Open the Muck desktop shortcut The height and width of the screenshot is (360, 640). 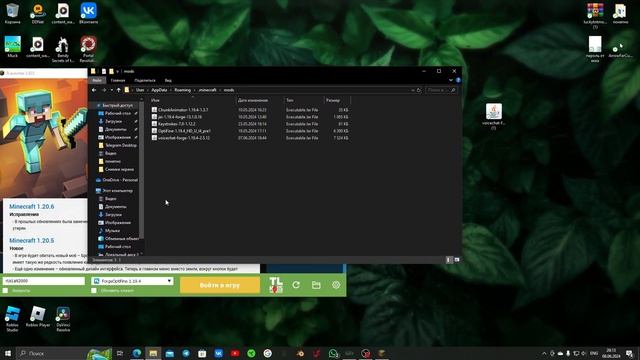click(12, 47)
